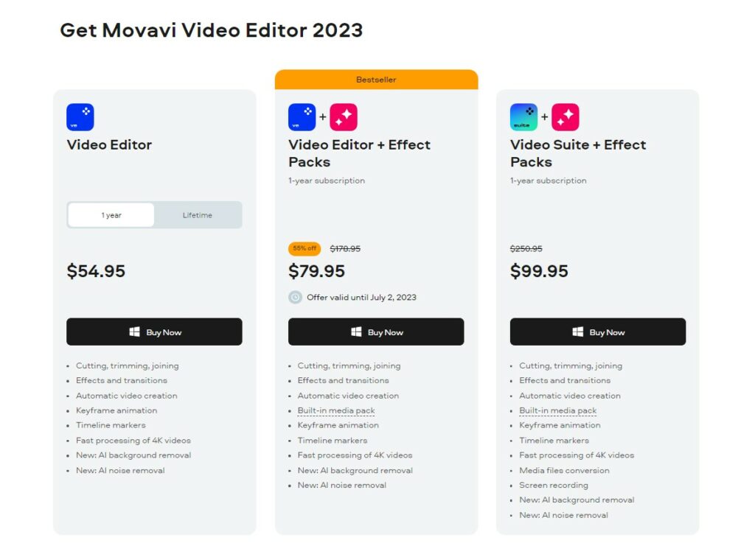
Task: Click the 55% off discount badge
Action: coord(305,248)
